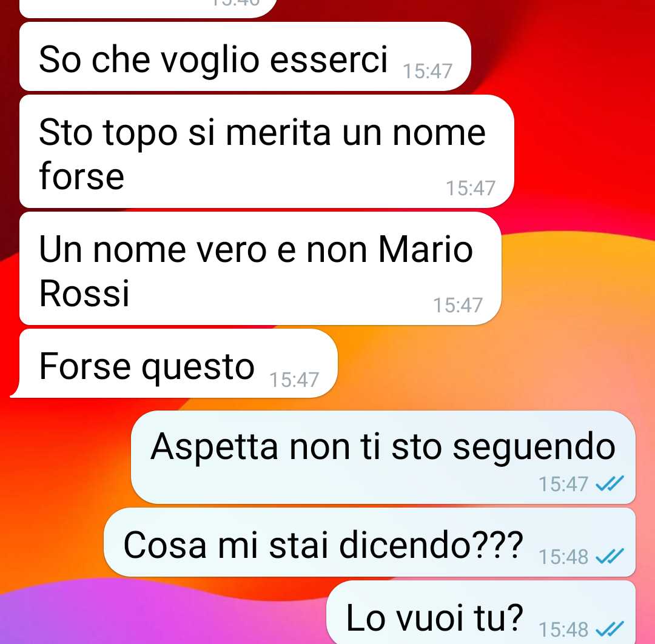
Task: Tap the timestamp on 'Forse questo' message
Action: point(294,380)
